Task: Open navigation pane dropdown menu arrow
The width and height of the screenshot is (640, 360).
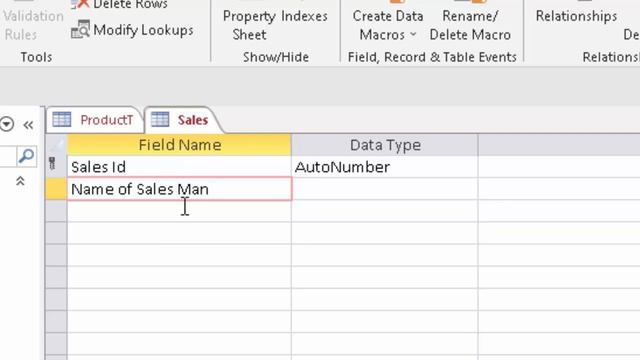Action: [x=7, y=124]
